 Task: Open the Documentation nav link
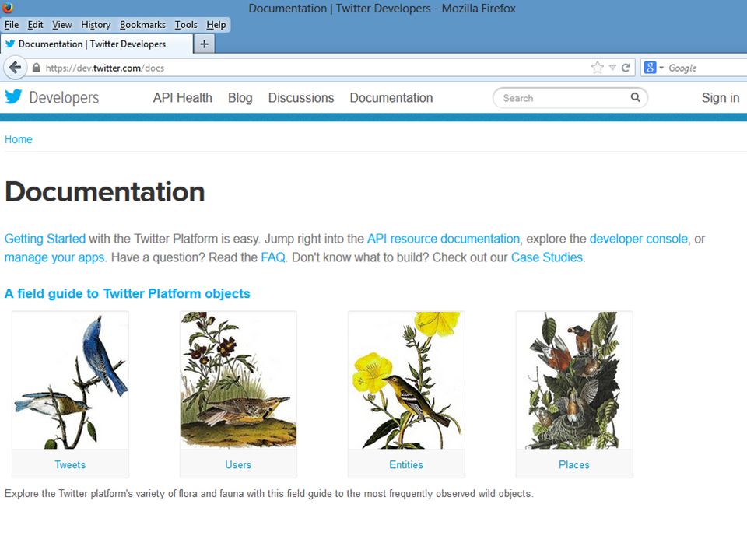click(391, 98)
